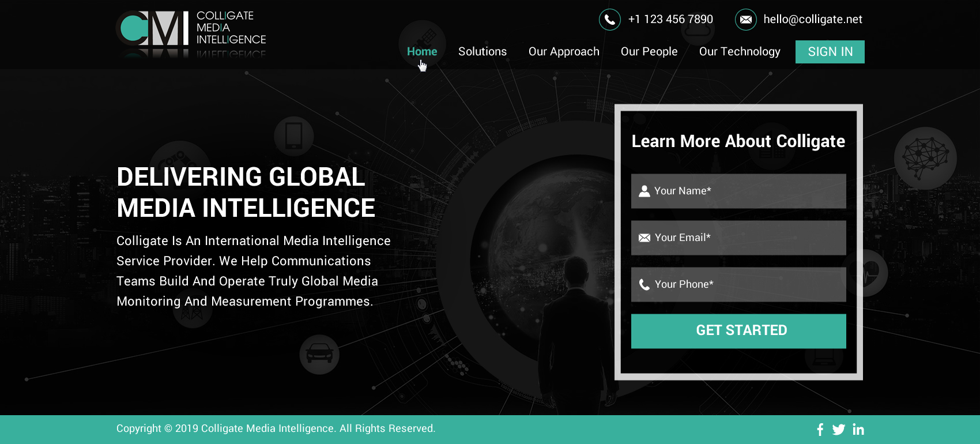This screenshot has width=980, height=444.
Task: Click the network graph circle icon
Action: [925, 158]
